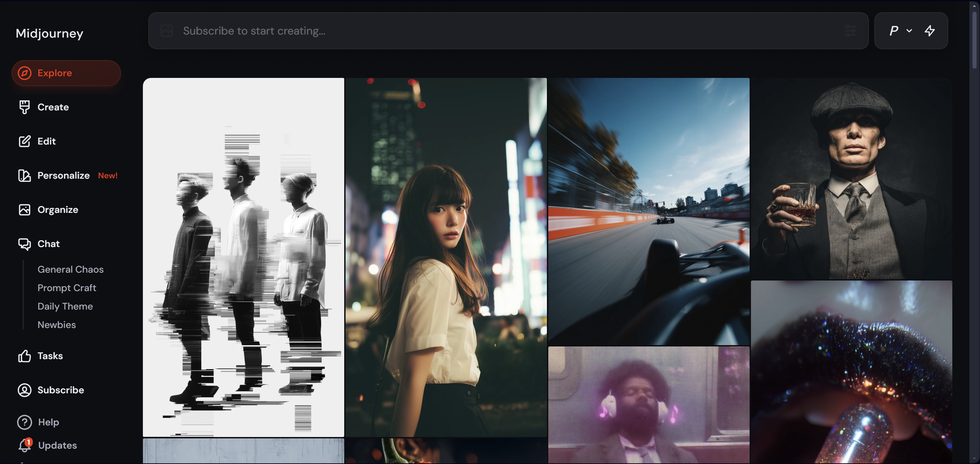Image resolution: width=980 pixels, height=464 pixels.
Task: Open the man with flat cap image
Action: pyautogui.click(x=851, y=179)
